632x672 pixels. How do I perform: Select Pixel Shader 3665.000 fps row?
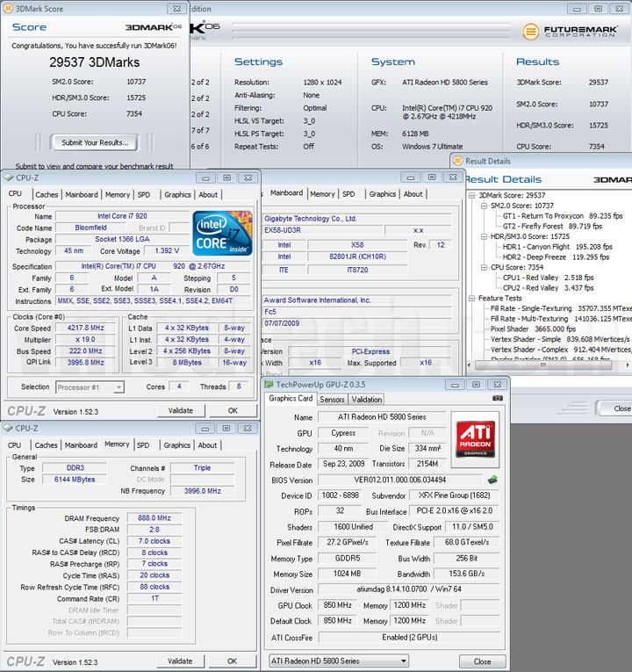click(x=533, y=329)
